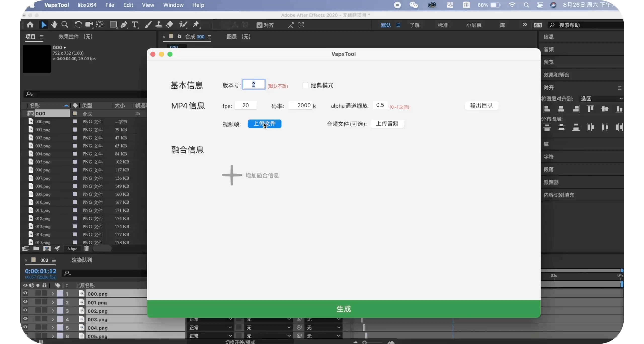Image resolution: width=644 pixels, height=344 pixels.
Task: Select the Zoom tool in the toolbar
Action: click(x=65, y=24)
